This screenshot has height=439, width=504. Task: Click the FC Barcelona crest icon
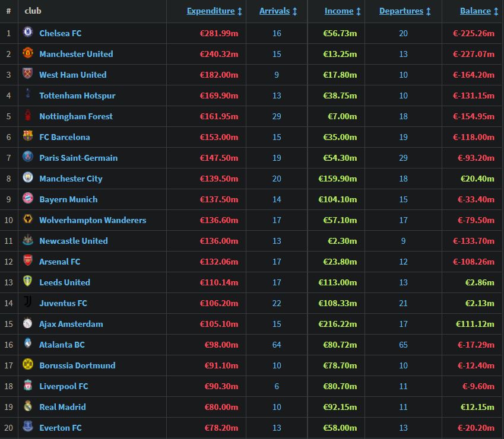(28, 137)
